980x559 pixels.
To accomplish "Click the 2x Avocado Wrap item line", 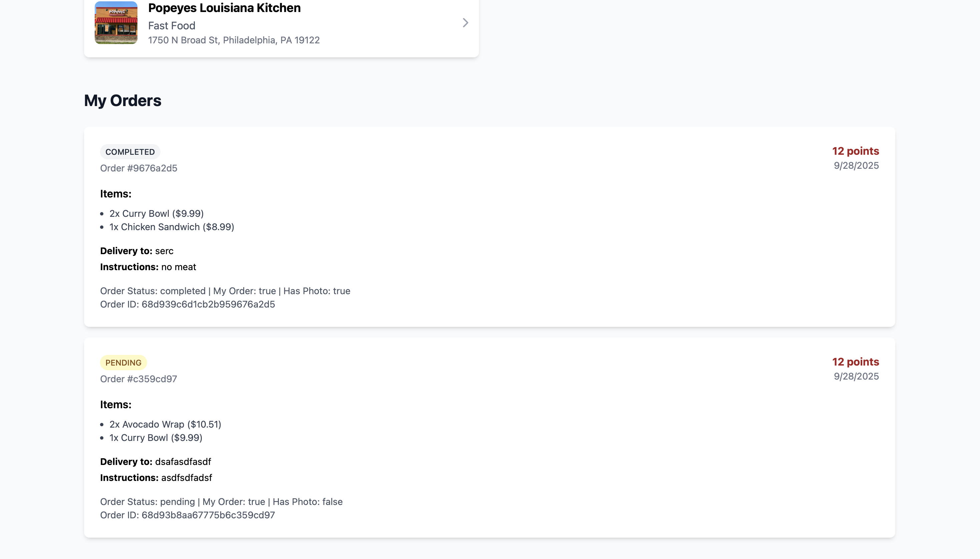I will pos(165,424).
